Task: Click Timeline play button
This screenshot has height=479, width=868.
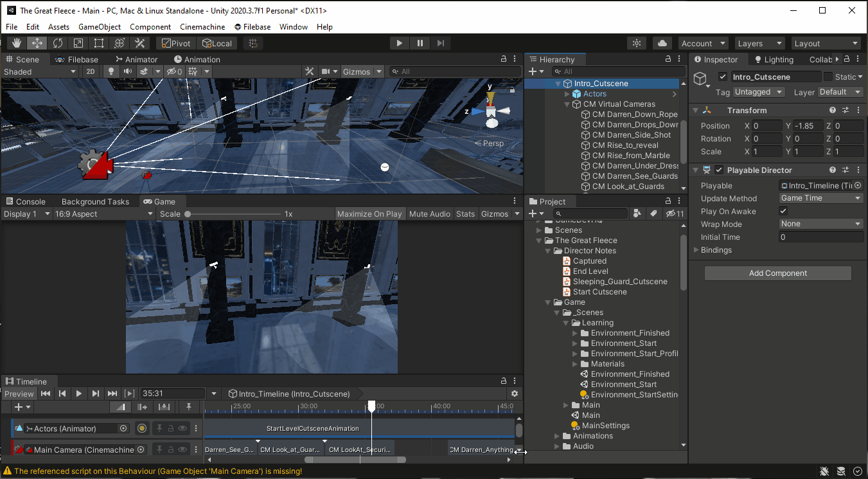Action: coord(79,393)
